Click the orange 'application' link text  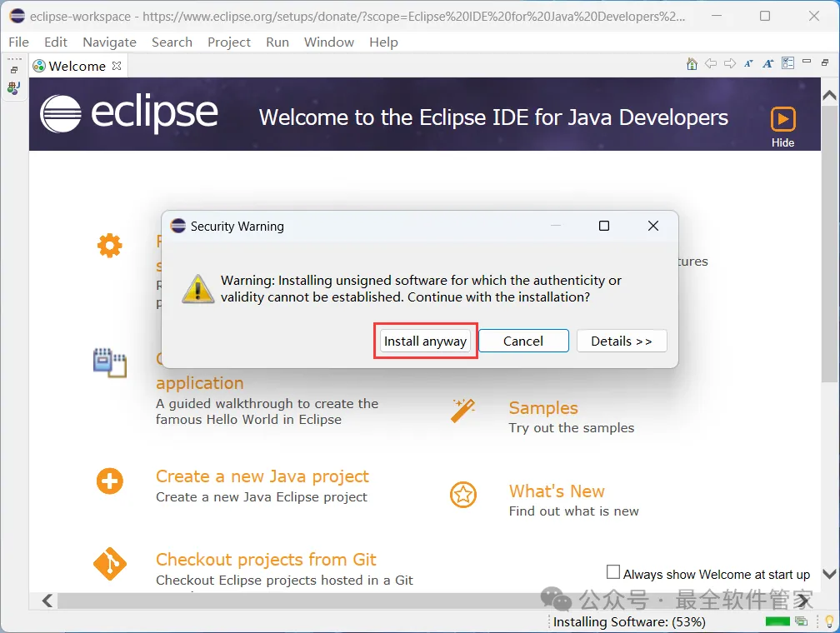pyautogui.click(x=200, y=383)
